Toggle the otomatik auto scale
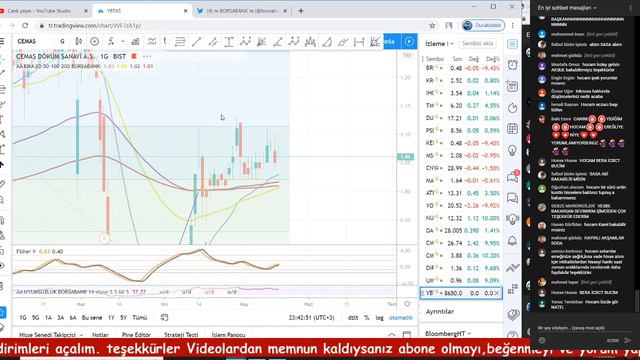Screen dimensions: 640x360 pos(401,318)
